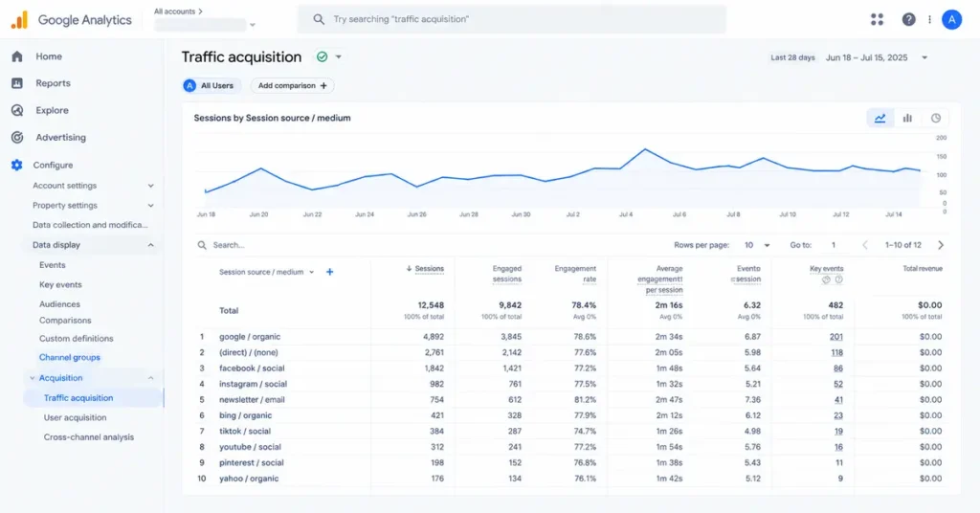Screen dimensions: 980x513
Task: Open the help question mark icon
Action: 908,19
